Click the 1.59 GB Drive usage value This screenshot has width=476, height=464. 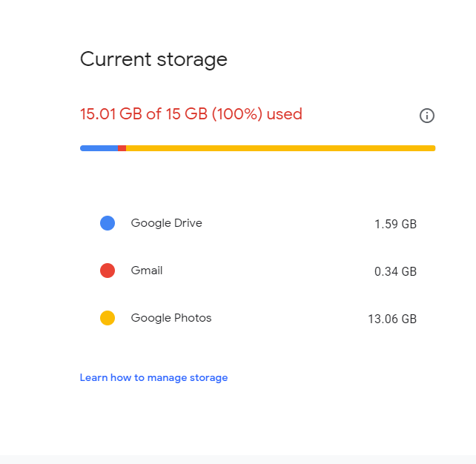coord(395,224)
